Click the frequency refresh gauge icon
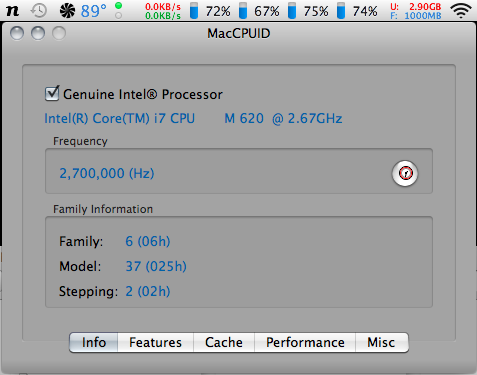This screenshot has width=477, height=375. tap(405, 173)
